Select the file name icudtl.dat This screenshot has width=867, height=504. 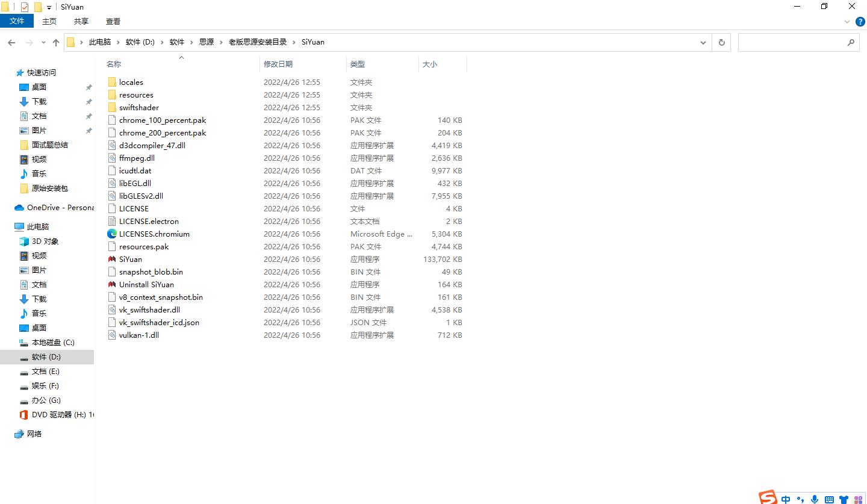point(135,171)
